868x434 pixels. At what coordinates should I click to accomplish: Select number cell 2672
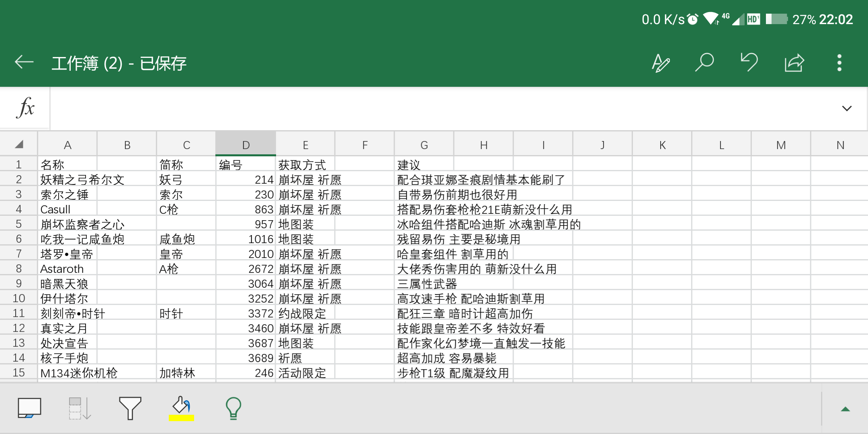(246, 268)
